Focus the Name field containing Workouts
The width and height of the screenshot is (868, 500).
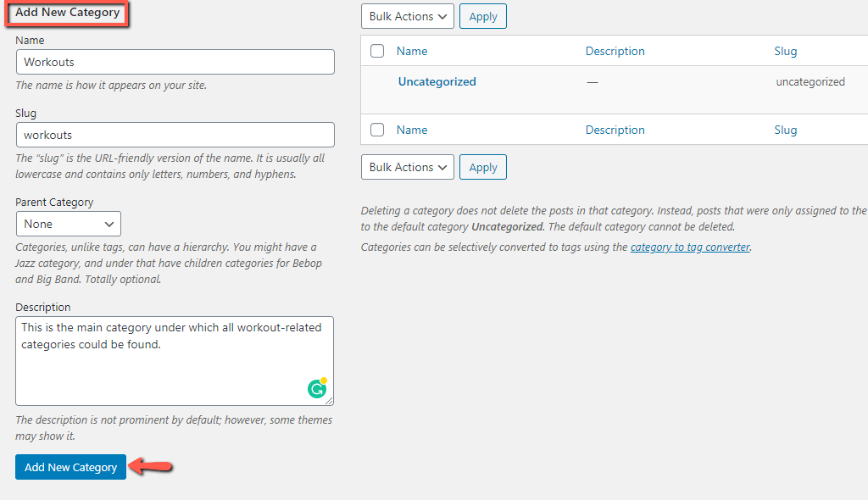click(x=175, y=62)
